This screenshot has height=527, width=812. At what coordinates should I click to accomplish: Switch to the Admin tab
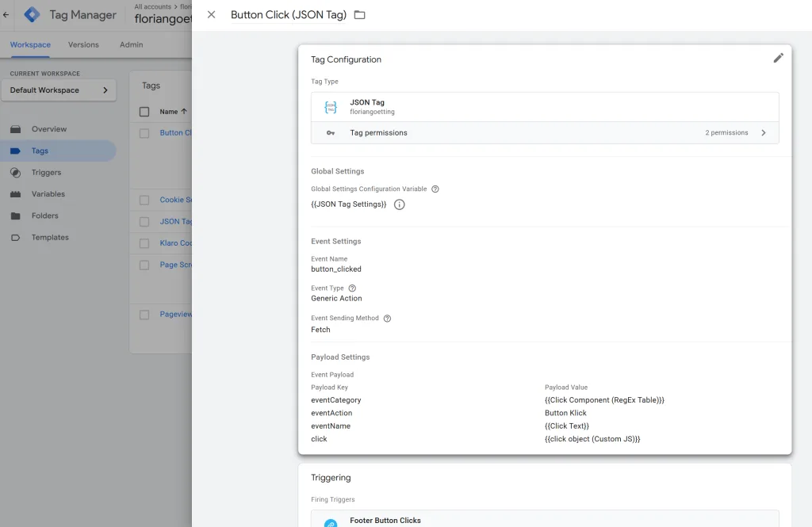131,45
